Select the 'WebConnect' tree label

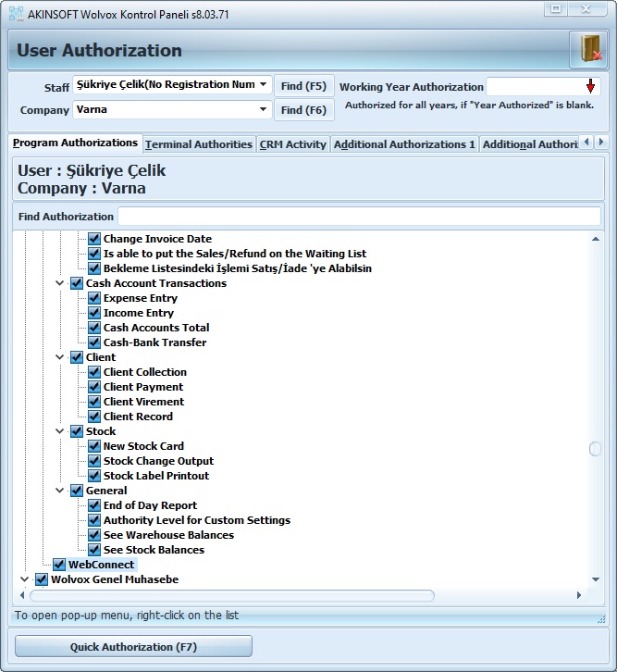point(102,565)
